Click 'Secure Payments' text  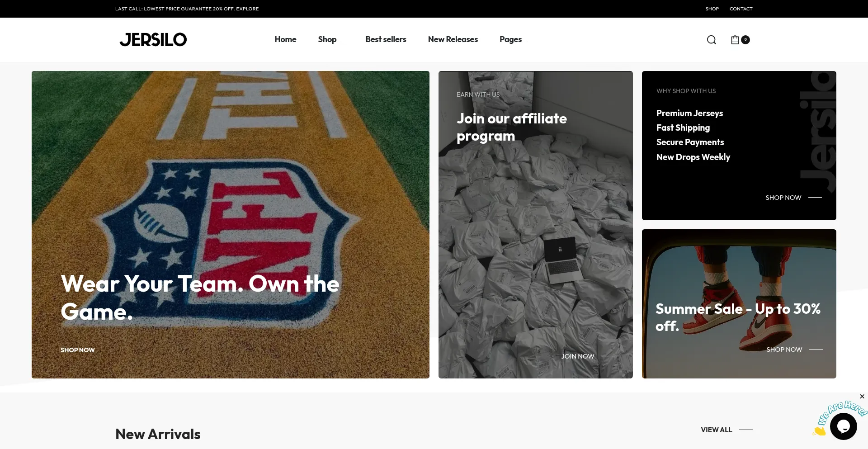(x=690, y=142)
